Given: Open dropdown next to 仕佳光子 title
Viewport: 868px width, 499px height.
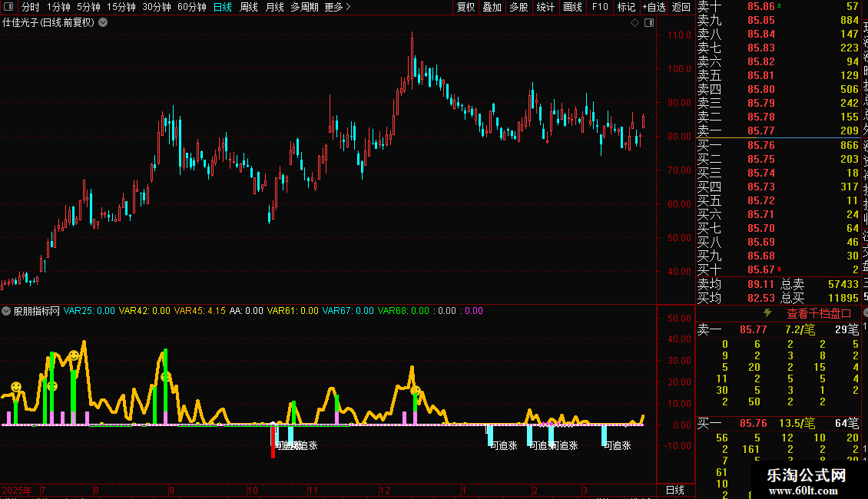Looking at the screenshot, I should [x=104, y=22].
